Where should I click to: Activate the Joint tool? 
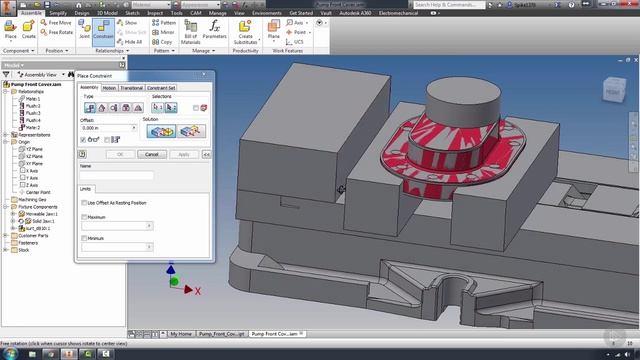coord(84,29)
